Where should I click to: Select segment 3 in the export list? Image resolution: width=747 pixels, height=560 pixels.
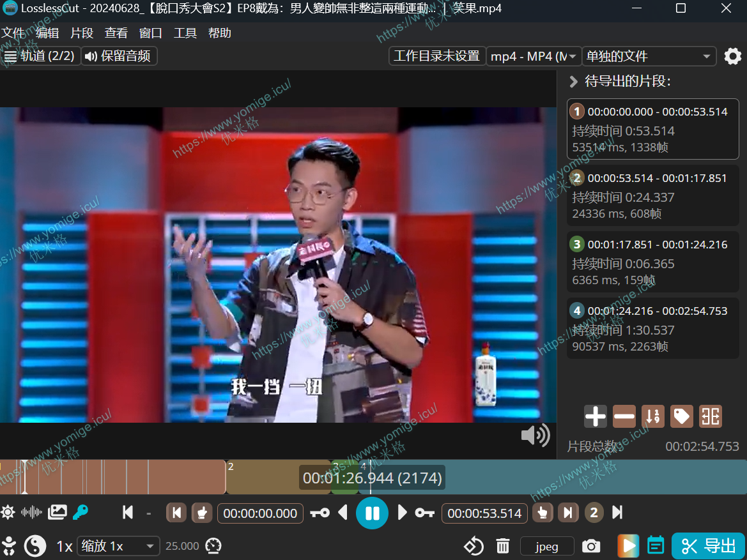pos(652,262)
